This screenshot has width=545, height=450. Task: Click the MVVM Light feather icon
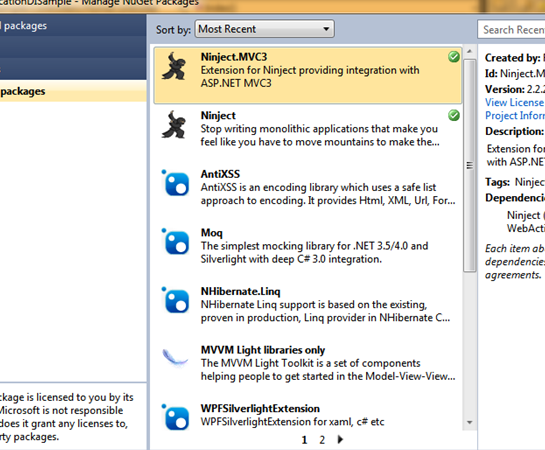(176, 358)
